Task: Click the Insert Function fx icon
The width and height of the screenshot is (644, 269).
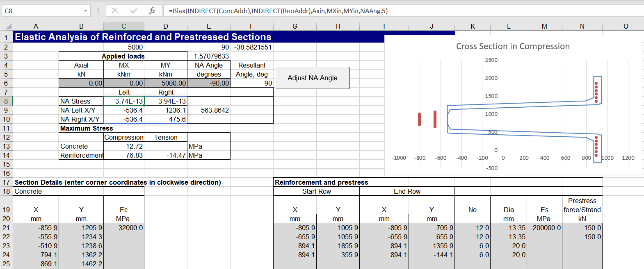Action: coord(152,11)
